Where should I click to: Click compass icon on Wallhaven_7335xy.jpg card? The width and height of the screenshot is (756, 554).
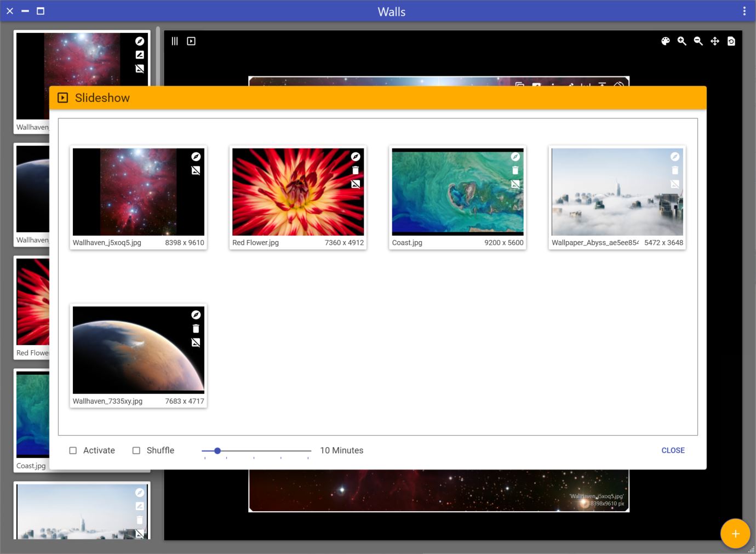coord(196,315)
